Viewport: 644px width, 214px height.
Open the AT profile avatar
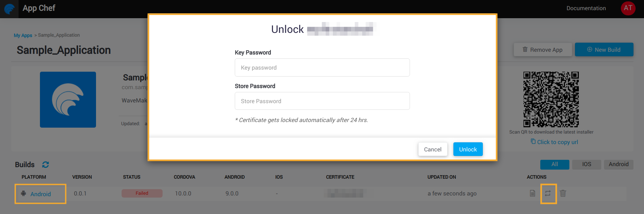tap(628, 8)
